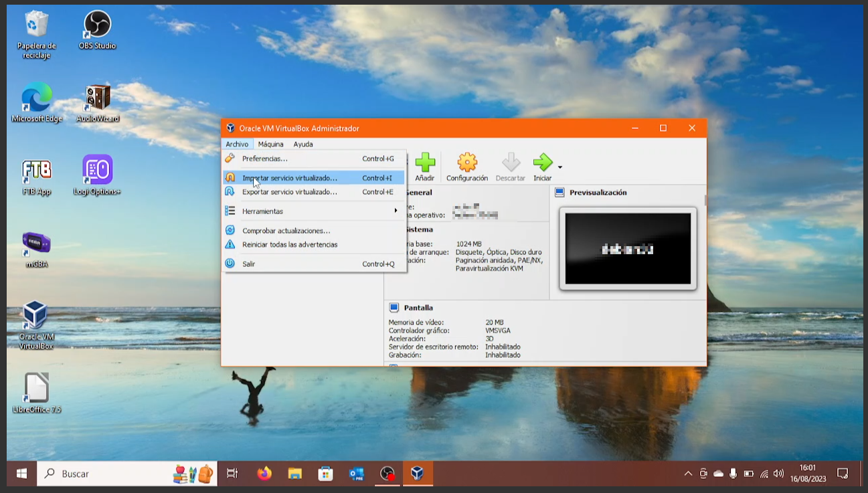This screenshot has width=868, height=493.
Task: Click the Descartar toolbar icon
Action: coord(511,163)
